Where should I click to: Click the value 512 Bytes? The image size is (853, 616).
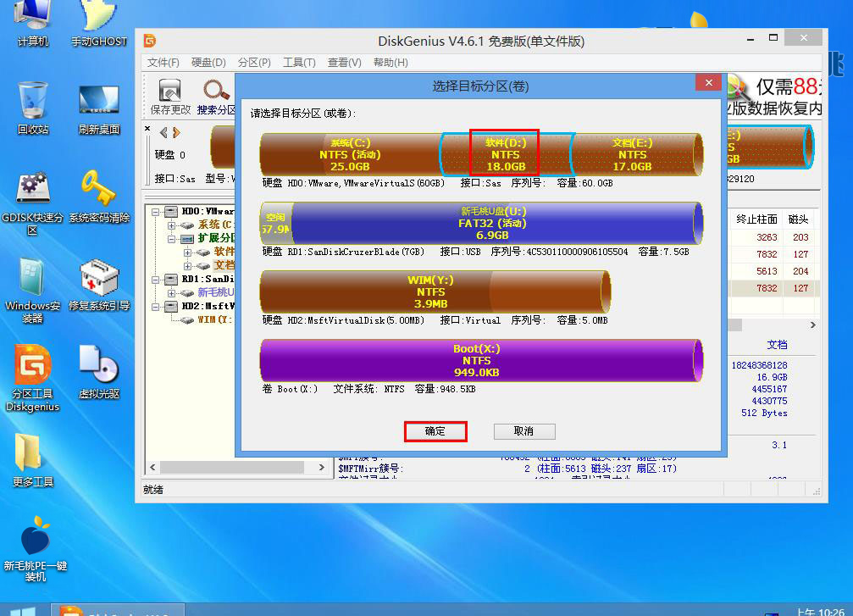(x=764, y=413)
